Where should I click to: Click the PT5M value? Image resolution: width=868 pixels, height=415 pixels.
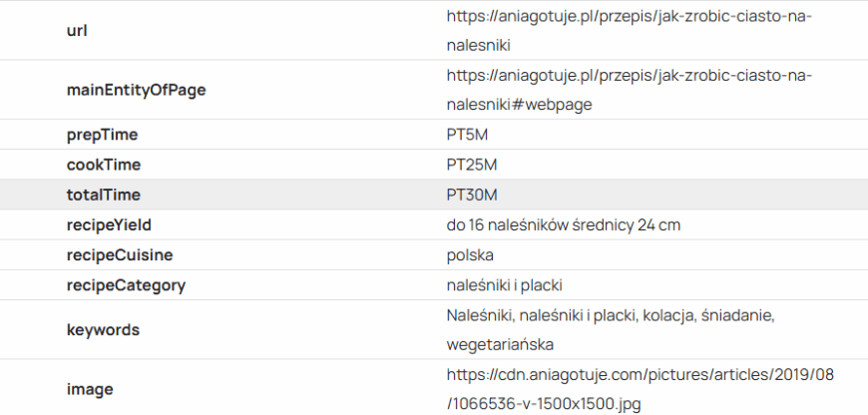pos(467,135)
